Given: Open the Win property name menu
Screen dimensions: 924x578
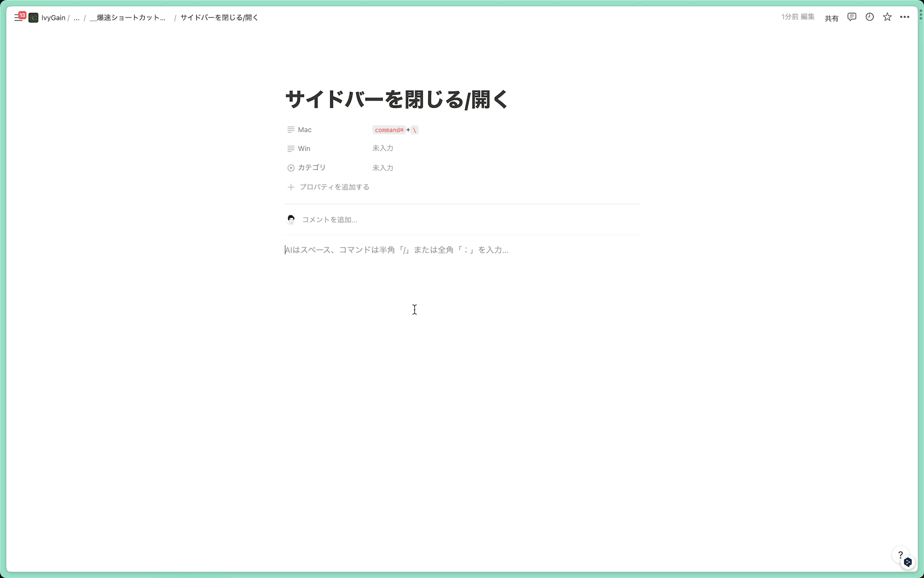Looking at the screenshot, I should point(304,148).
